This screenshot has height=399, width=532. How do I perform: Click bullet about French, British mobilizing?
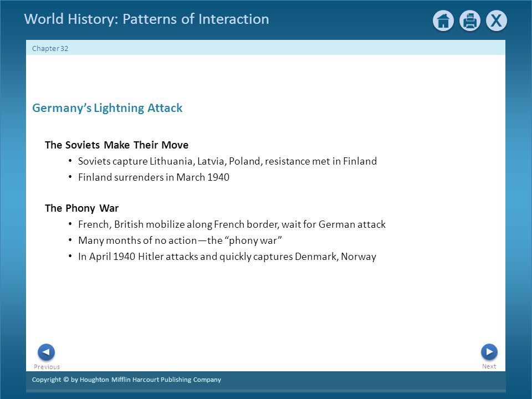(x=232, y=224)
